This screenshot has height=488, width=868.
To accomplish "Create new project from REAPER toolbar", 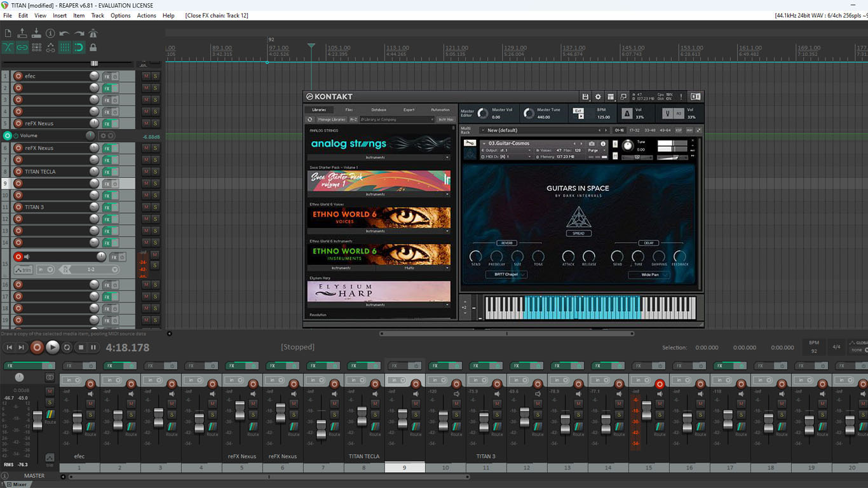I will click(x=8, y=33).
